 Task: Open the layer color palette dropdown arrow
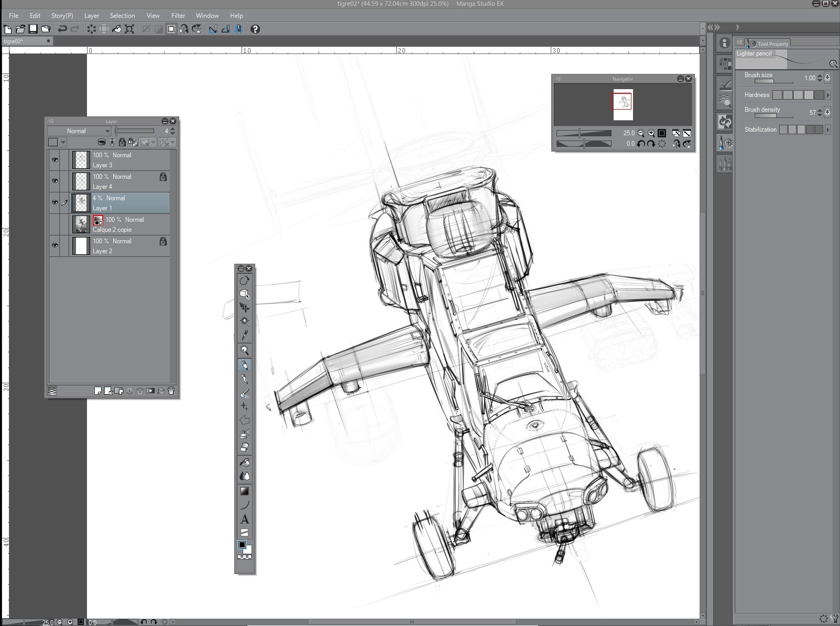63,142
